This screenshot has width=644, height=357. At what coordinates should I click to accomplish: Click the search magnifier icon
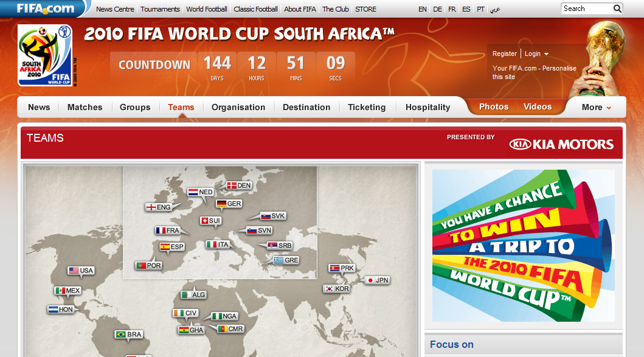[x=617, y=9]
